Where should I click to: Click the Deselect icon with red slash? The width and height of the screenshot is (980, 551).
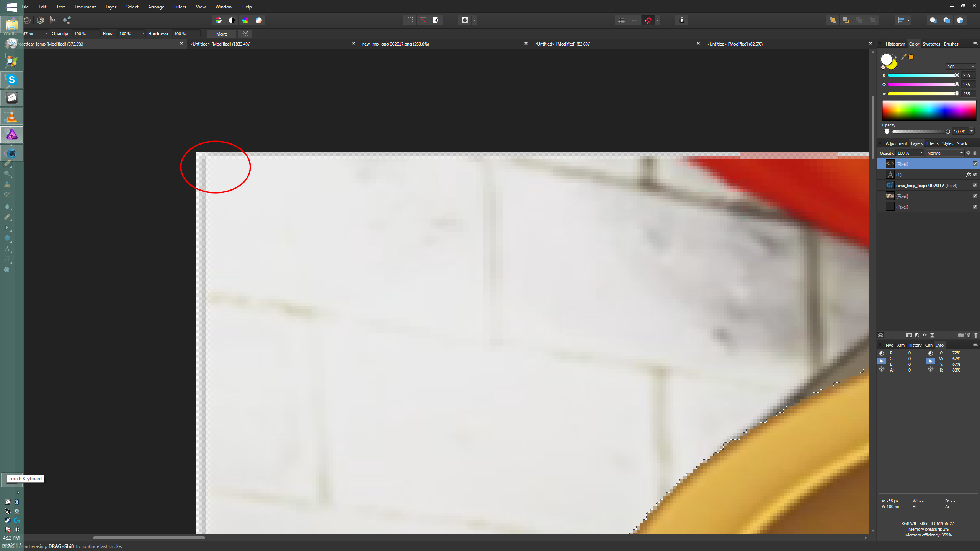click(x=423, y=20)
